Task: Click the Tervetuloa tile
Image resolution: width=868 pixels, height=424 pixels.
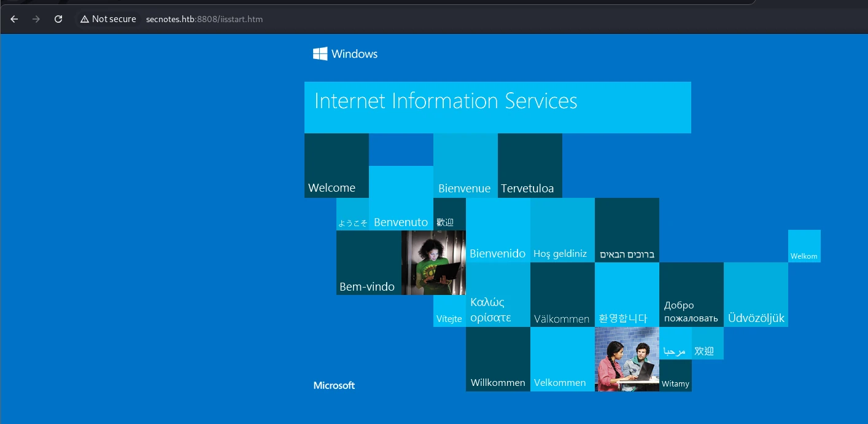Action: pyautogui.click(x=530, y=165)
